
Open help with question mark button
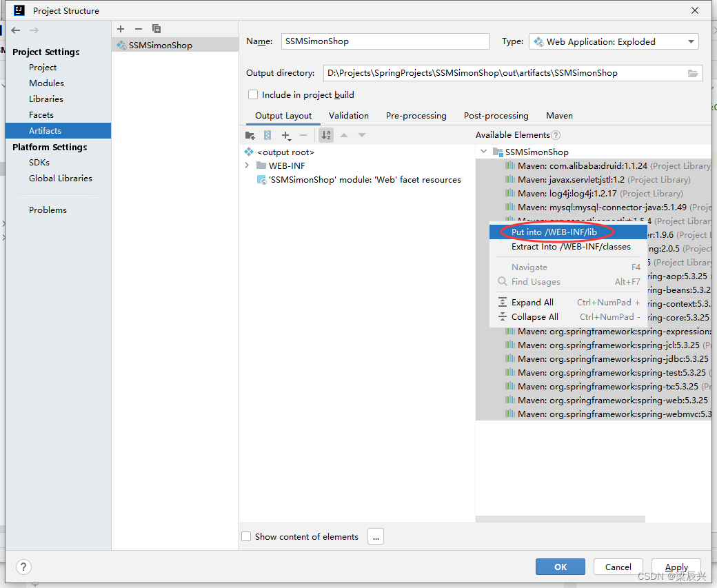[x=23, y=567]
